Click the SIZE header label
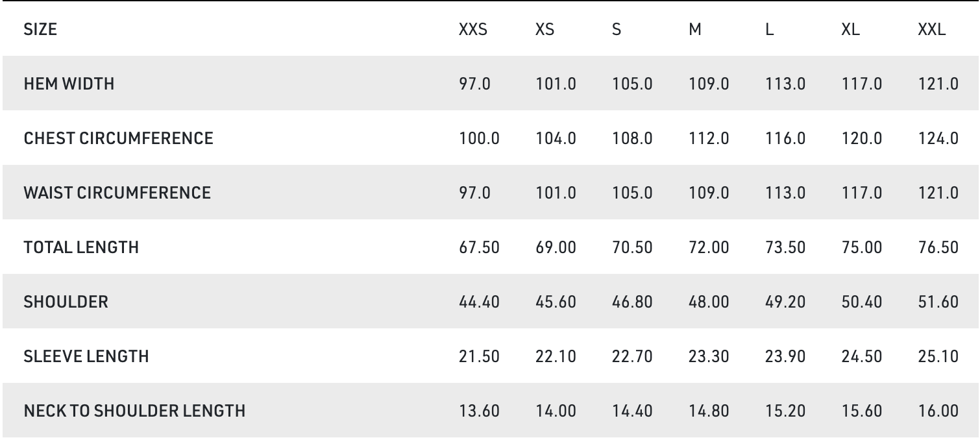The image size is (980, 440). (x=40, y=29)
